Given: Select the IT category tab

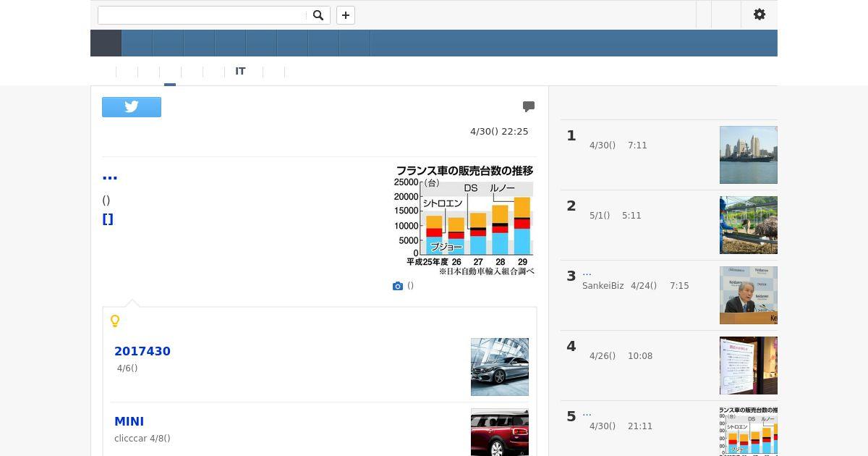Looking at the screenshot, I should point(240,71).
